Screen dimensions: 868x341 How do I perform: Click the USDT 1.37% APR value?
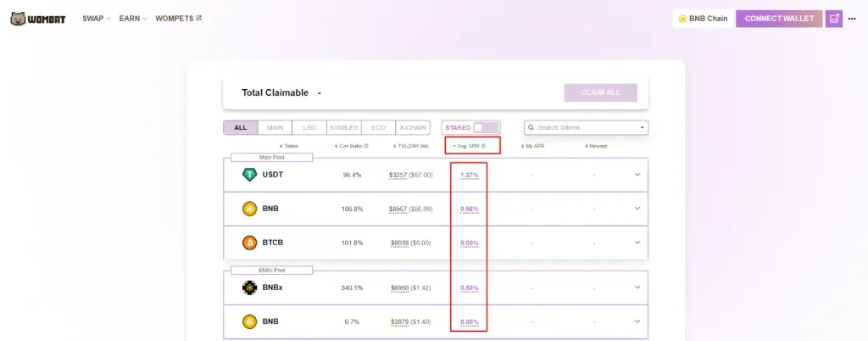(x=470, y=175)
